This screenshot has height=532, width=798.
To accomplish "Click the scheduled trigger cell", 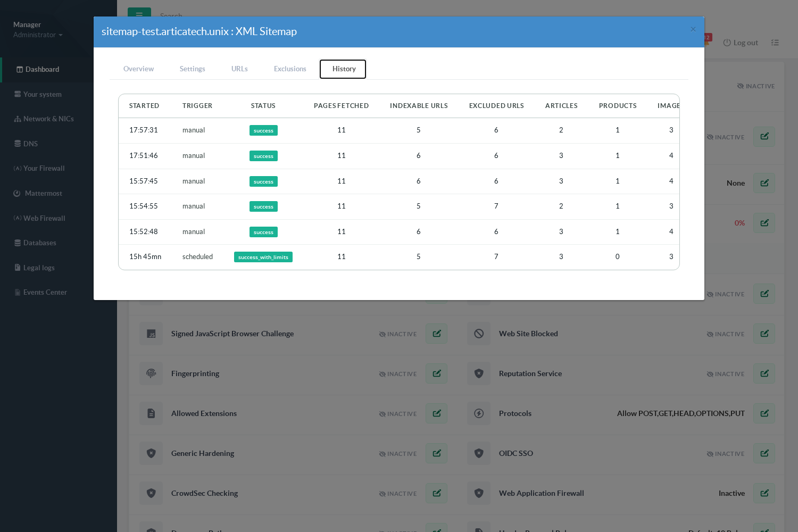I will click(x=197, y=257).
